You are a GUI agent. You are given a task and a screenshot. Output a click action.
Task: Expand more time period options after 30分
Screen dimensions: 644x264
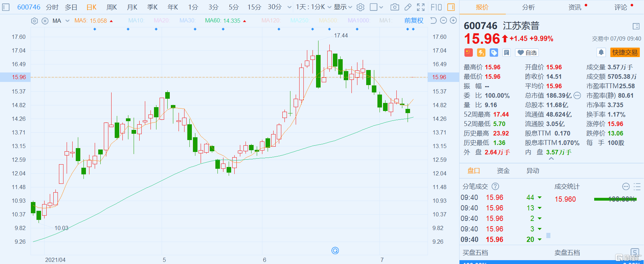click(x=289, y=7)
